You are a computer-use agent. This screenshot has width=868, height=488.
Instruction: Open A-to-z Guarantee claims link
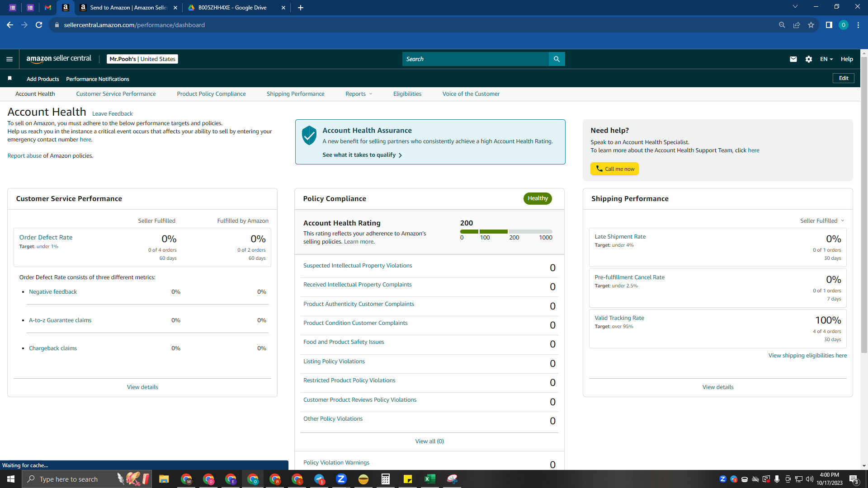60,320
